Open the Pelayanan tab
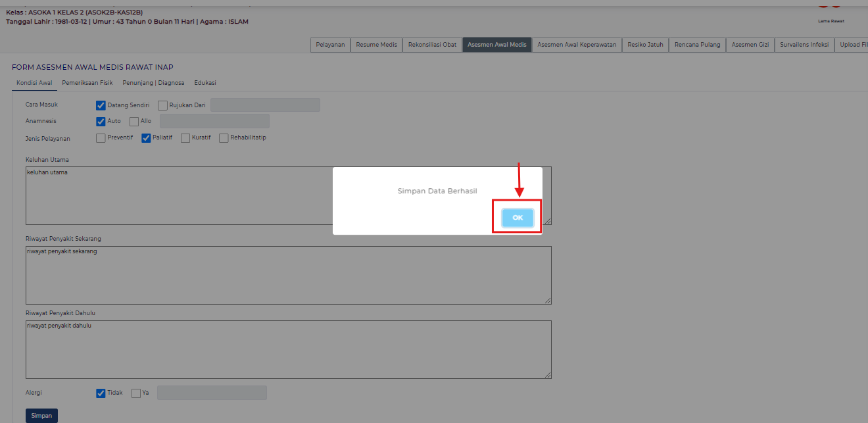 pos(330,45)
